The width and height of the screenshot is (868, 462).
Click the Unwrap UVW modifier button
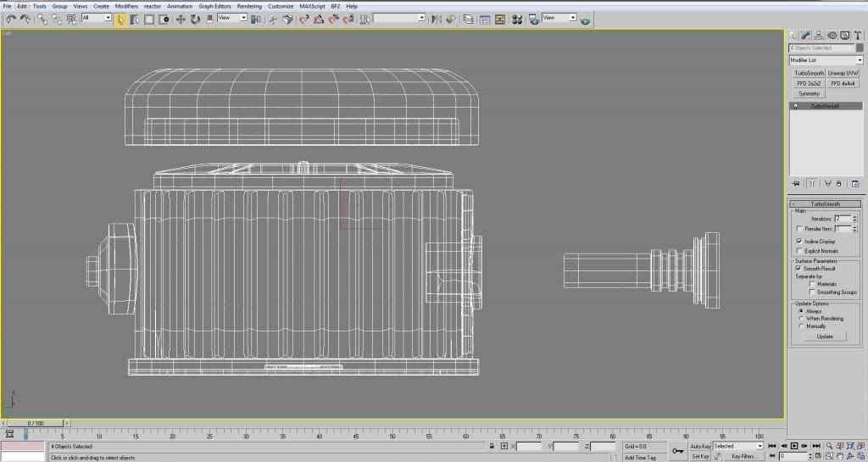point(843,74)
